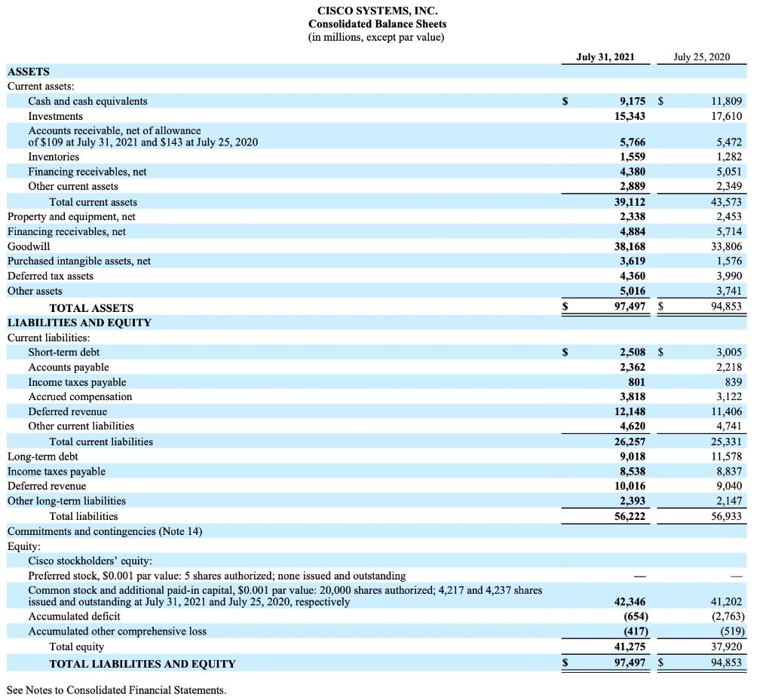Click the CISCO SYSTEMS, INC. title

coord(377,11)
